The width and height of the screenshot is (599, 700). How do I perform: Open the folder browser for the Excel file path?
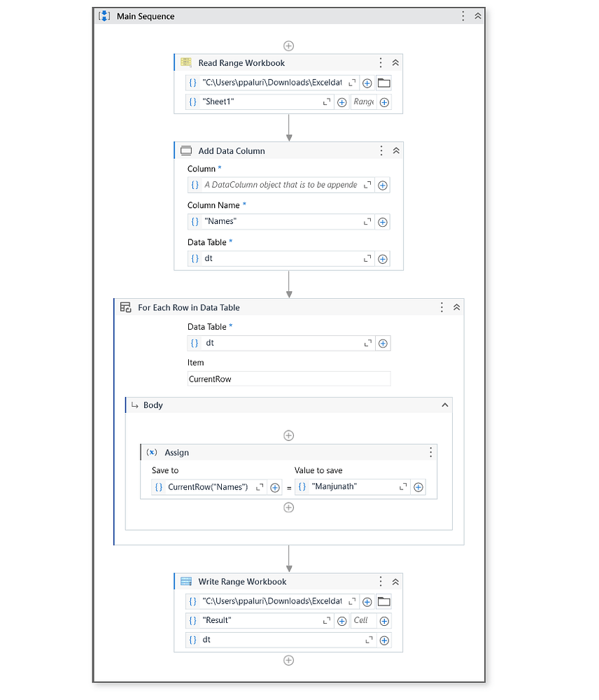[x=383, y=83]
